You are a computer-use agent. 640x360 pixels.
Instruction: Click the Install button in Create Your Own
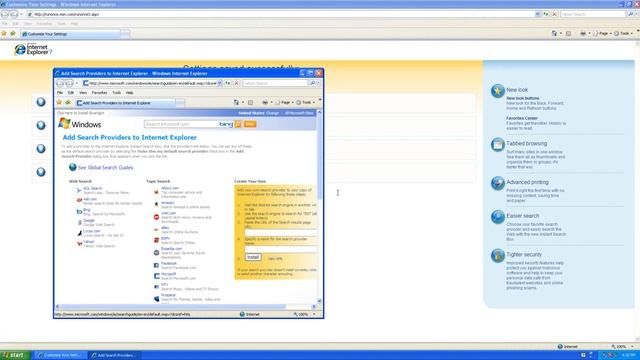point(253,257)
